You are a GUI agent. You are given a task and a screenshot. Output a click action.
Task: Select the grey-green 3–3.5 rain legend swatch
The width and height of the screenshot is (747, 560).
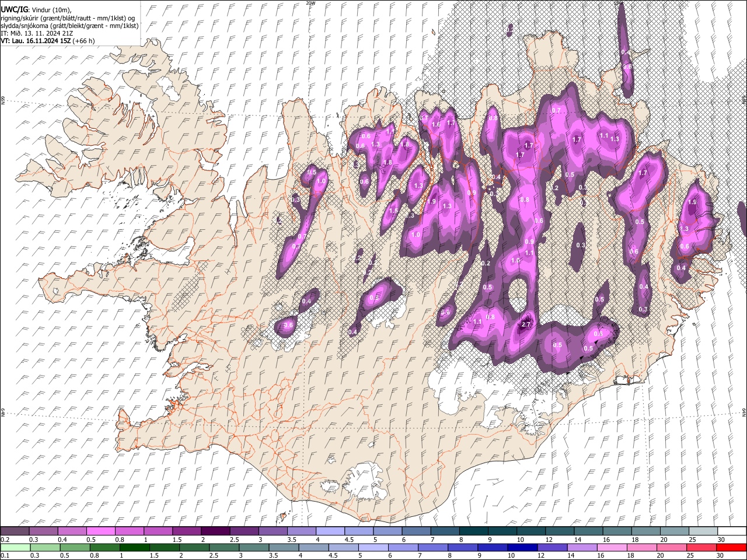coord(253,547)
